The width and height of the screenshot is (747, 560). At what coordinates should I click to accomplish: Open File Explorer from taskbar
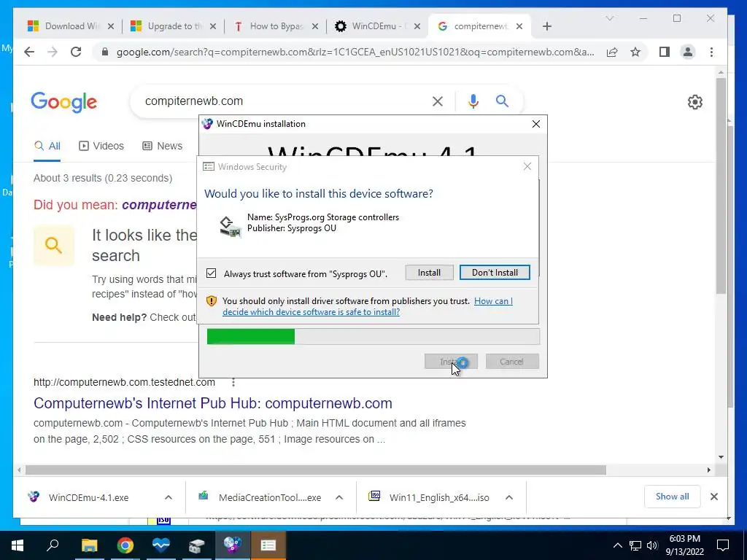pyautogui.click(x=89, y=545)
